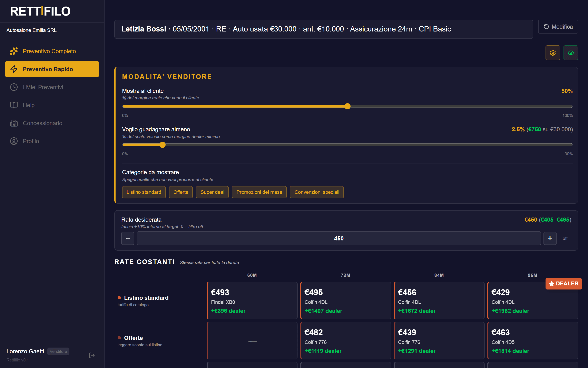Toggle the Listino standard category chip
The width and height of the screenshot is (588, 368).
coord(144,192)
